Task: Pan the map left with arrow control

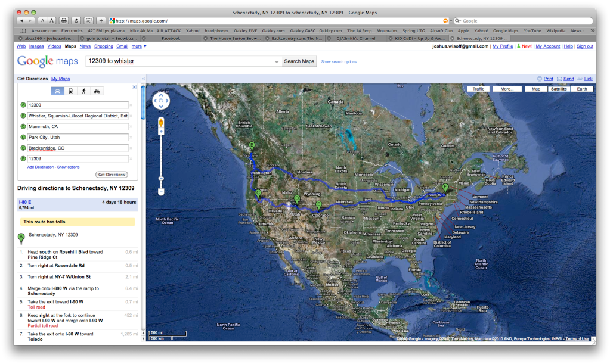Action: (155, 101)
